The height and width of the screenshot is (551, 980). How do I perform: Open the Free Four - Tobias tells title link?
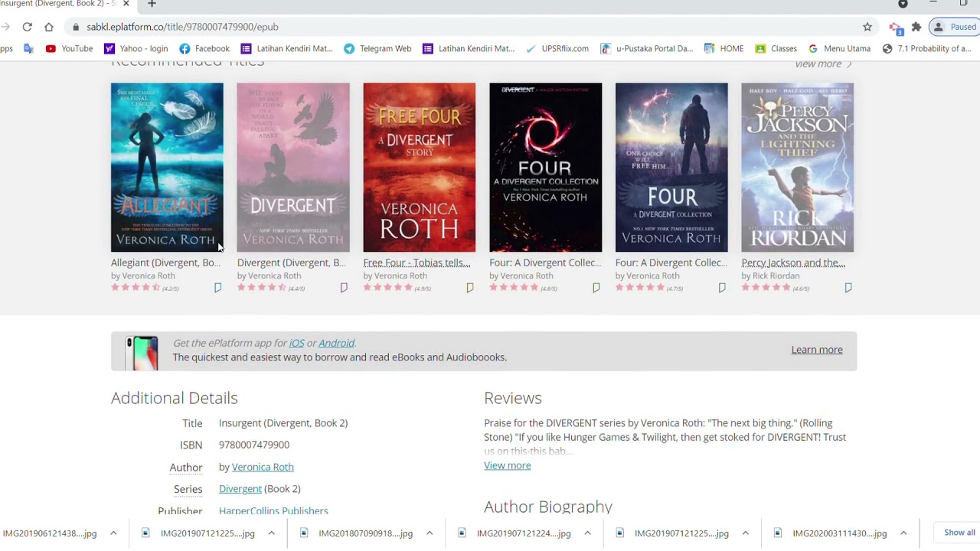coord(416,262)
